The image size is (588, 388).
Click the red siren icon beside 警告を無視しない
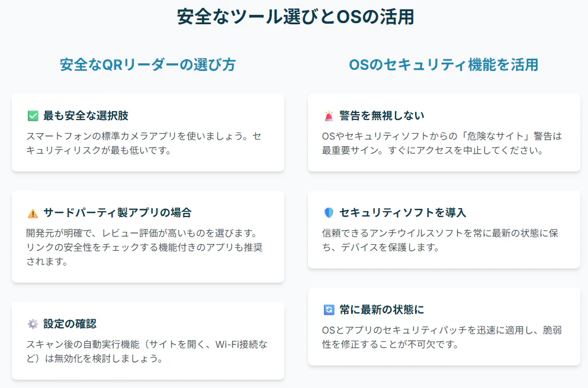(329, 116)
